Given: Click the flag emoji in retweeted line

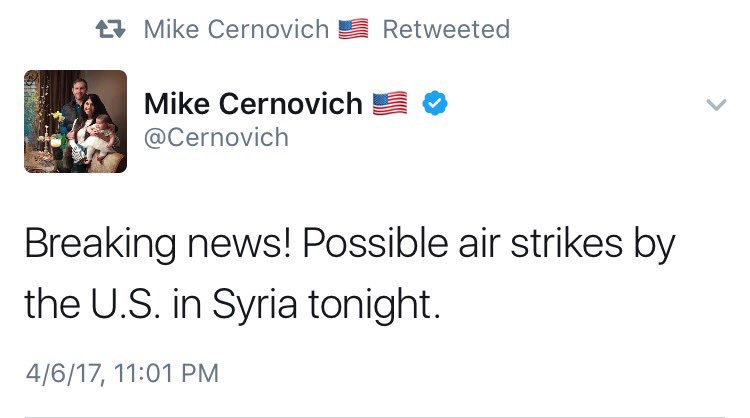Looking at the screenshot, I should [x=353, y=29].
